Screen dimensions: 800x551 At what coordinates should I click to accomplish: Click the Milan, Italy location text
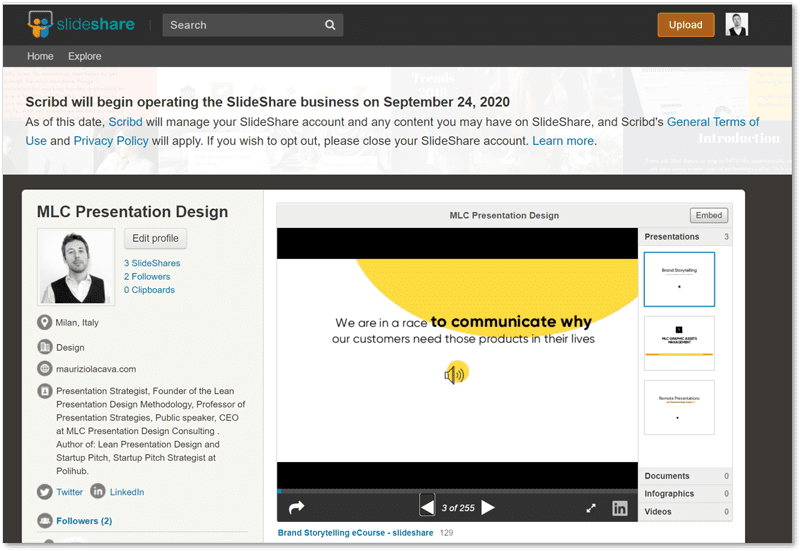(77, 322)
